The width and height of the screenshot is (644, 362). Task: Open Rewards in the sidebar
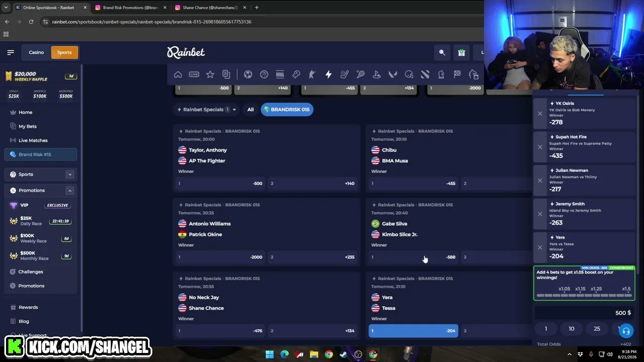coord(40,307)
